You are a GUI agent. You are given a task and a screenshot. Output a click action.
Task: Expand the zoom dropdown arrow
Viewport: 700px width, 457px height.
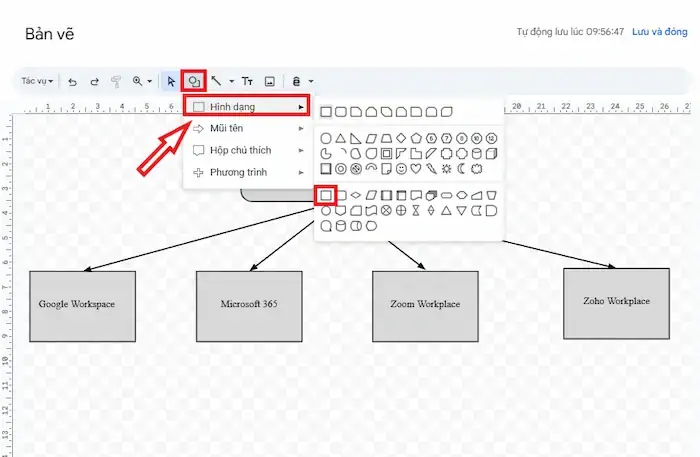tap(150, 81)
